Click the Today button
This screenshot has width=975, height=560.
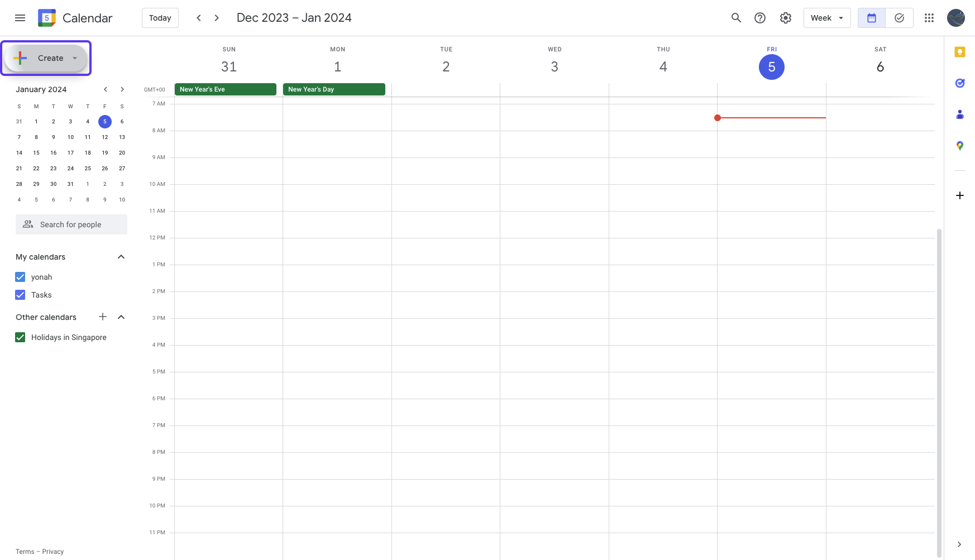point(160,18)
